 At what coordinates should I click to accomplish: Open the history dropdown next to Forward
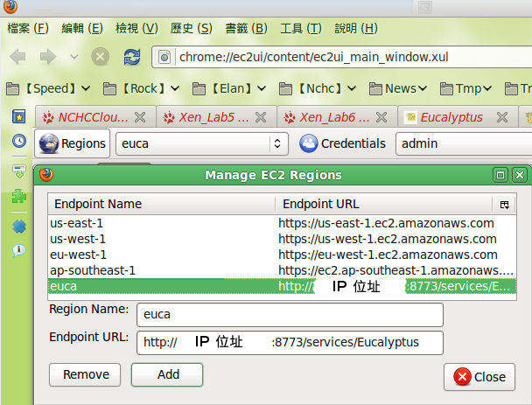(74, 56)
